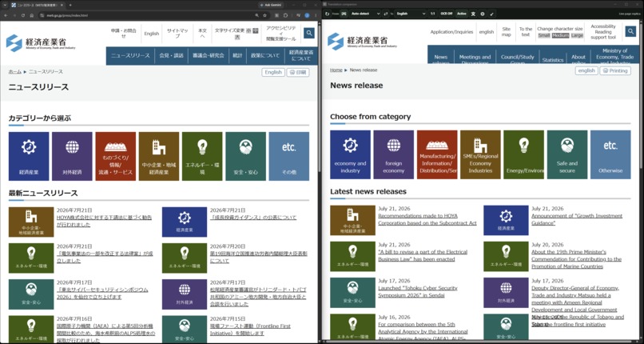Select economy and industry translated tile

(x=350, y=154)
